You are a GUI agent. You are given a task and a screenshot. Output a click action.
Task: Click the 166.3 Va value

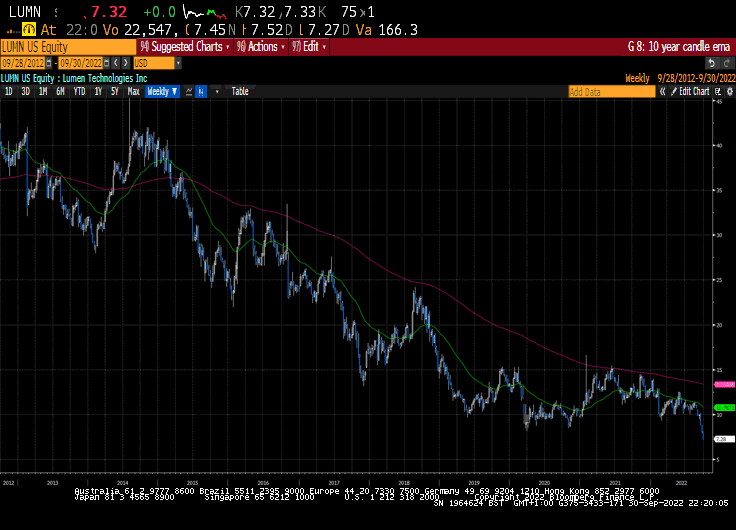point(398,30)
